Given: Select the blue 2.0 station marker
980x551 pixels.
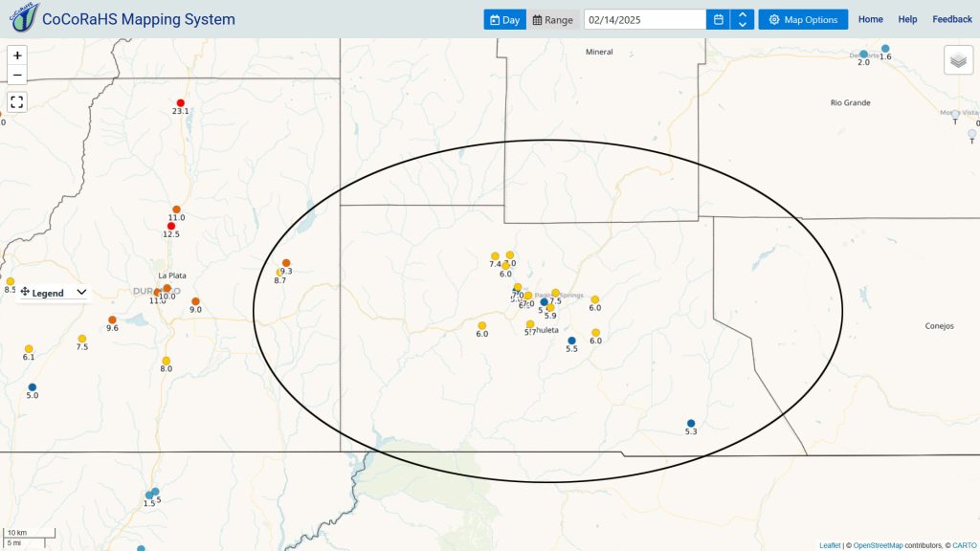Looking at the screenshot, I should click(x=863, y=55).
